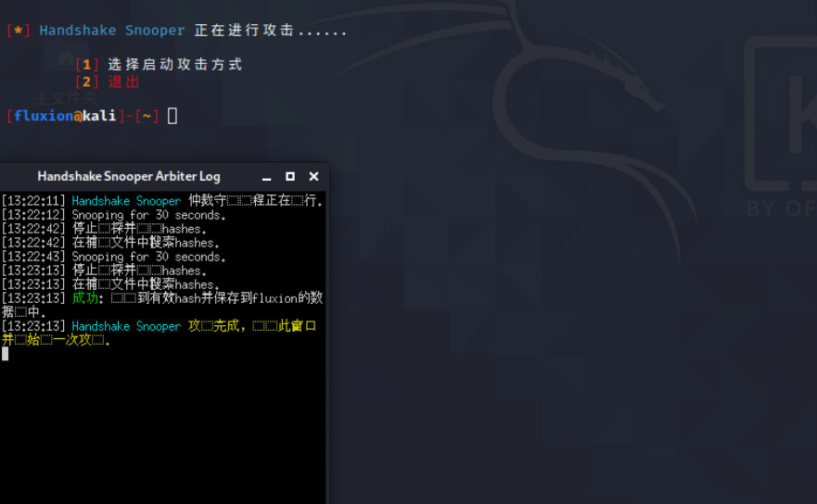817x504 pixels.
Task: Click the [13:22:43] Snooping for 30 seconds line
Action: pyautogui.click(x=113, y=256)
